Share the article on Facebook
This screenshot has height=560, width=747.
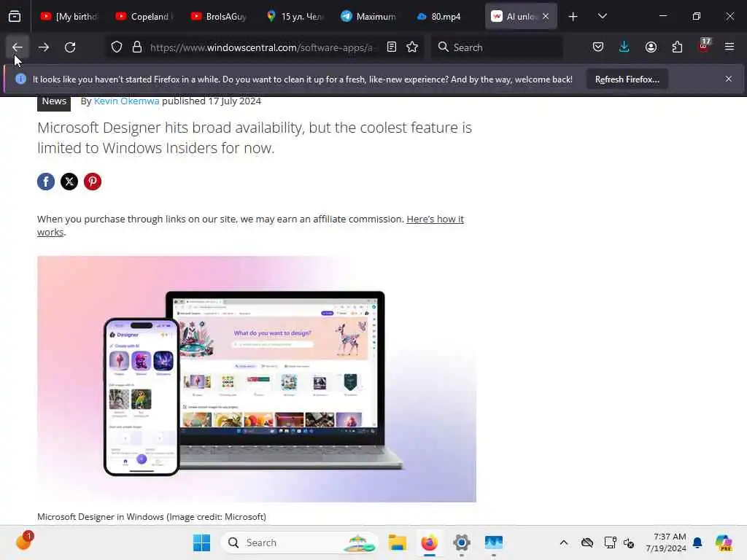pos(46,182)
